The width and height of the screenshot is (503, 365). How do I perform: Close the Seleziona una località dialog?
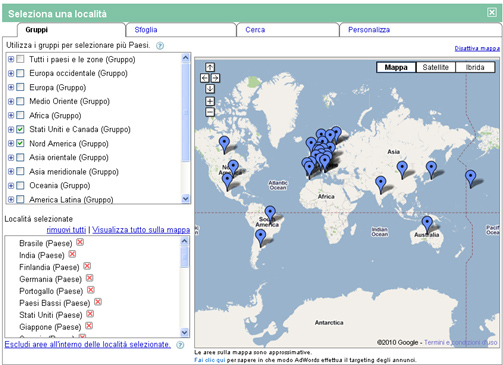492,12
